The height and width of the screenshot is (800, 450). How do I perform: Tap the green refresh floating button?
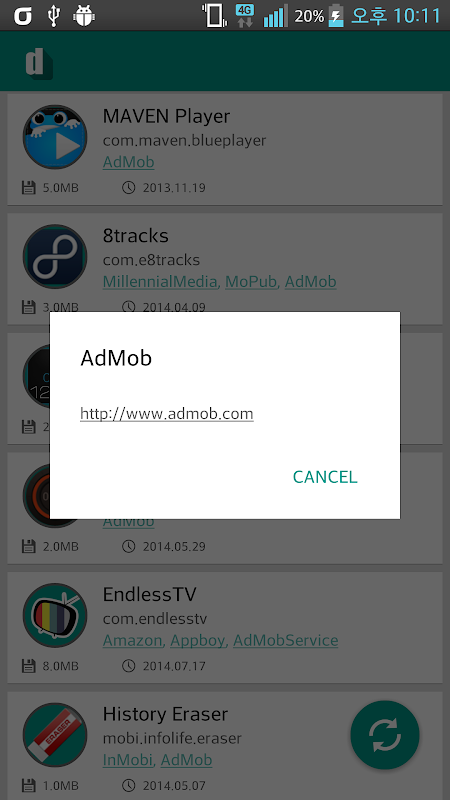pyautogui.click(x=385, y=735)
